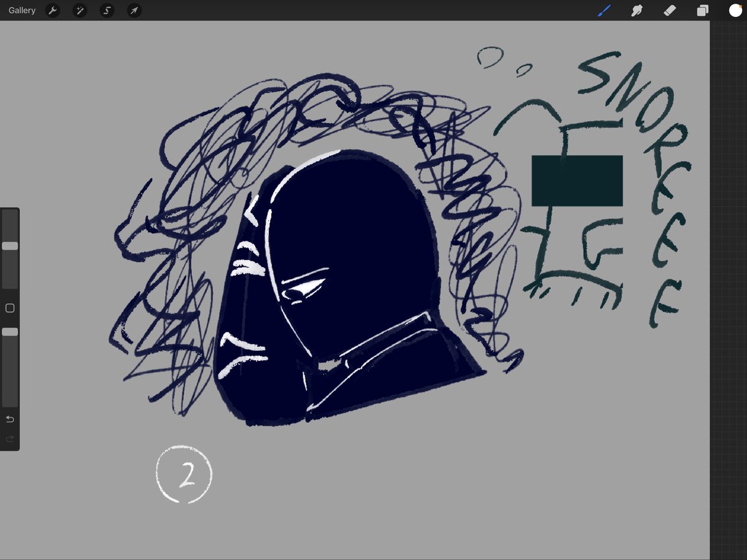Image resolution: width=747 pixels, height=560 pixels.
Task: Select the Eraser tool
Action: coord(670,11)
